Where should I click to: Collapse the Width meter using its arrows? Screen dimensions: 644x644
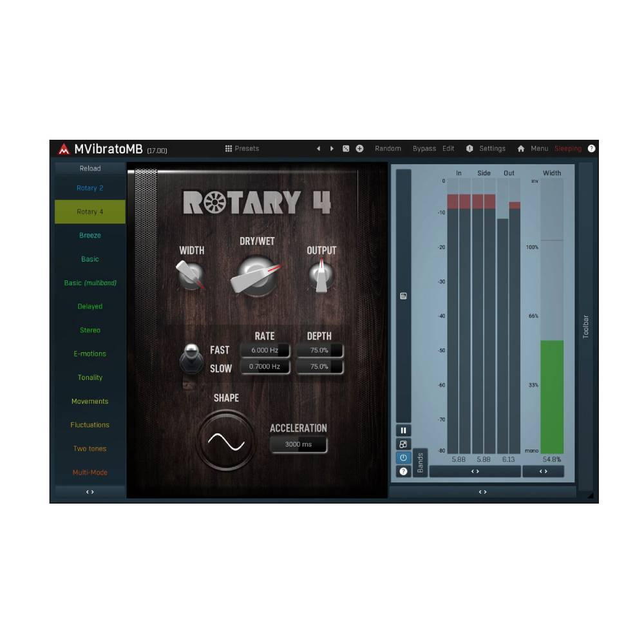pyautogui.click(x=543, y=471)
